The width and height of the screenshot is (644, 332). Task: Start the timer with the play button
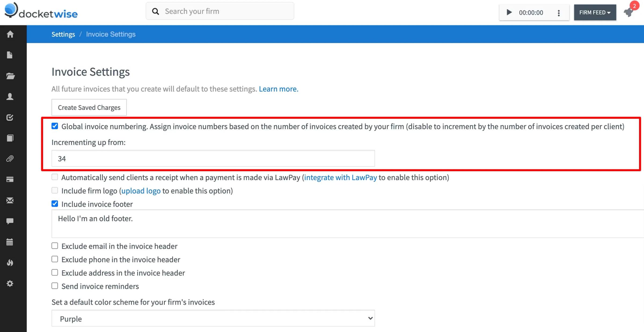coord(509,12)
